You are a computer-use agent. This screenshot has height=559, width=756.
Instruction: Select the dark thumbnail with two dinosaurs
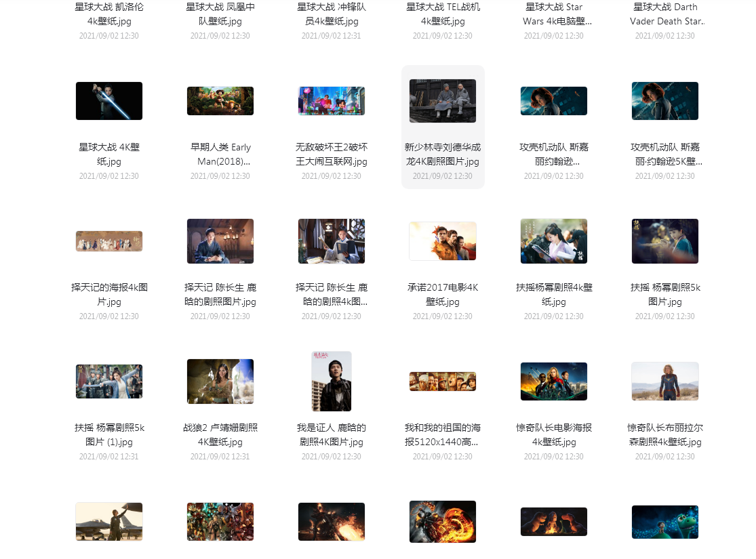tap(554, 522)
